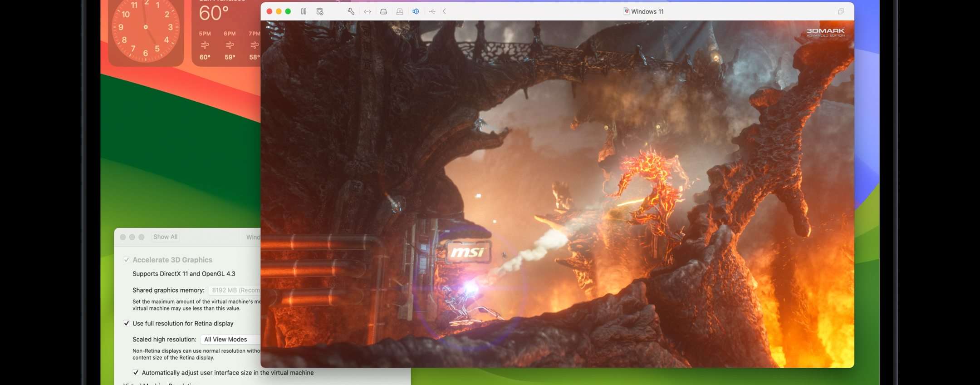980x385 pixels.
Task: Open virtual machine settings wrench icon
Action: coord(351,11)
